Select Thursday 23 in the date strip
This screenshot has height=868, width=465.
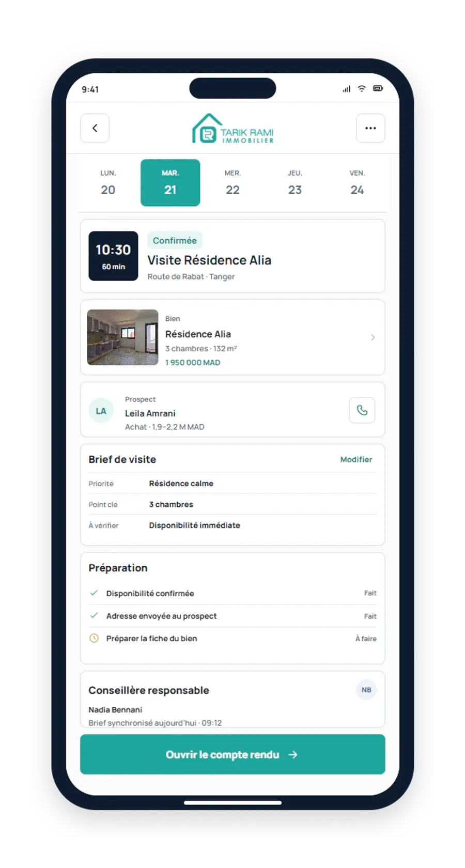point(295,183)
